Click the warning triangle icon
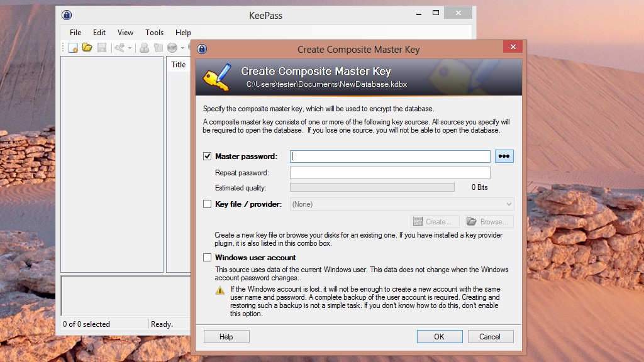 (220, 290)
